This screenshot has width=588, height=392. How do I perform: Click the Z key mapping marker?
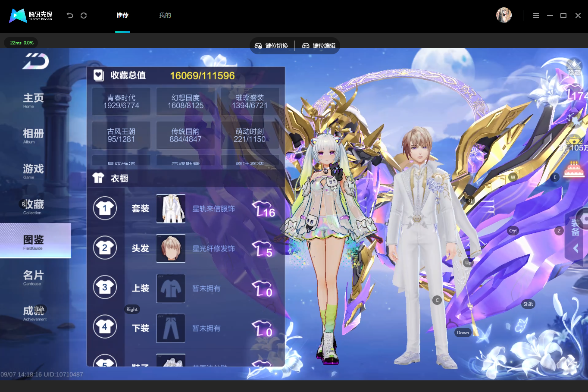tap(559, 231)
